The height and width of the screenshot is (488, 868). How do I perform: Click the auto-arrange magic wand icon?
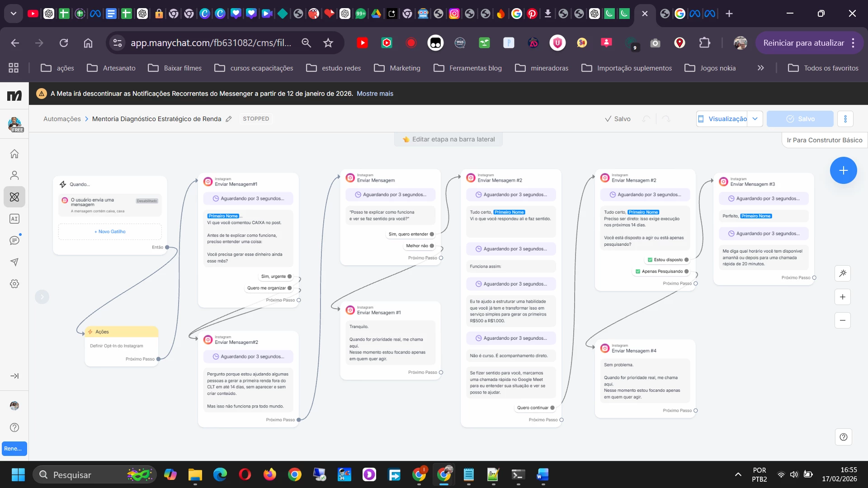pyautogui.click(x=843, y=273)
